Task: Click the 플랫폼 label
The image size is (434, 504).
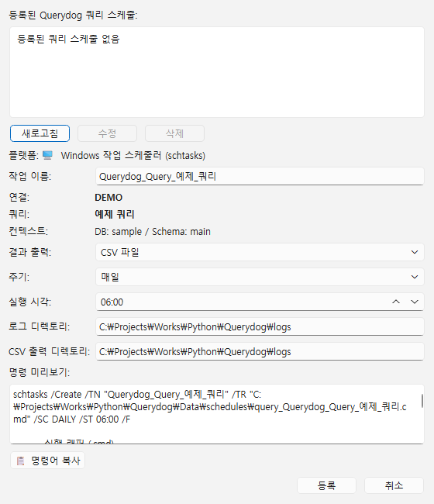Action: point(23,156)
